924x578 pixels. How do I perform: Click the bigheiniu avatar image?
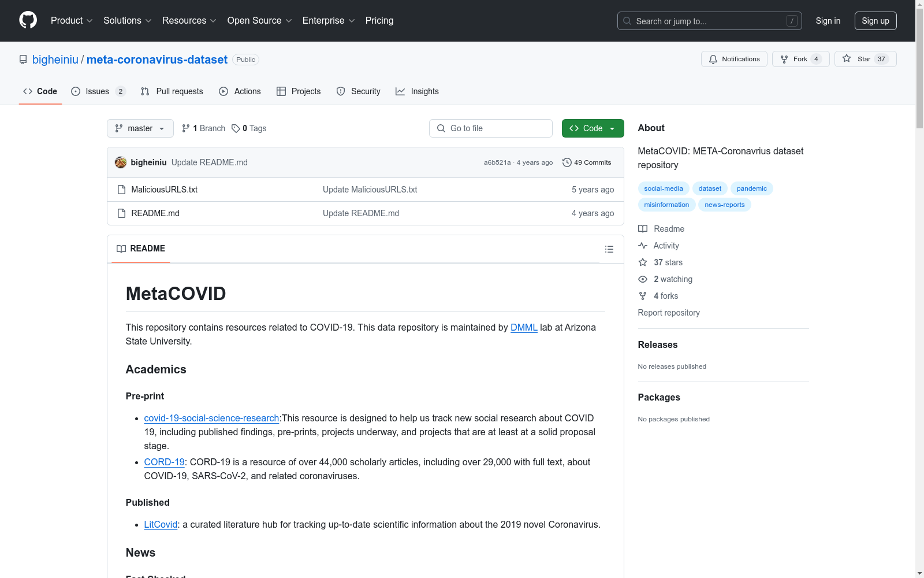click(121, 162)
